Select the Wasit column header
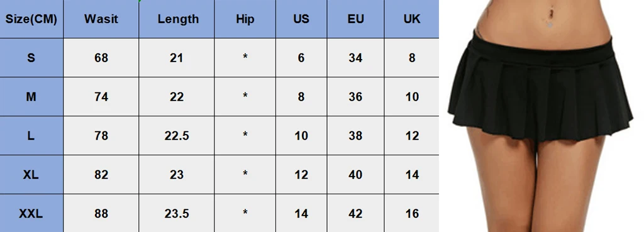The image size is (644, 232). [x=101, y=19]
